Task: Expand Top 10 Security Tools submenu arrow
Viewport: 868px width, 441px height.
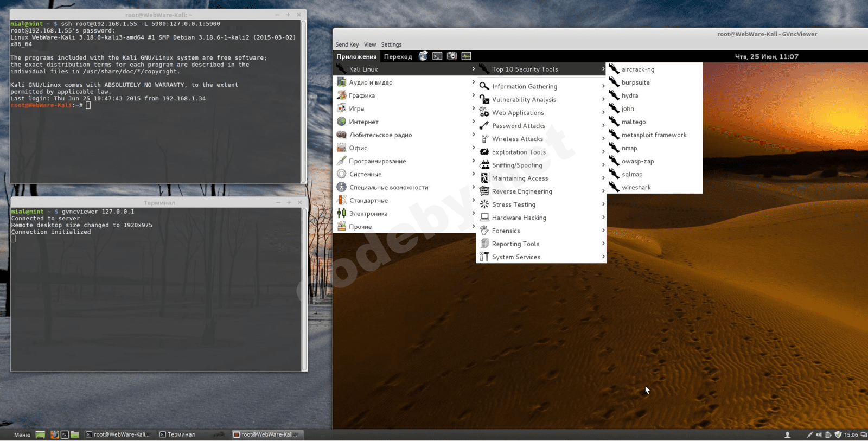Action: tap(603, 69)
